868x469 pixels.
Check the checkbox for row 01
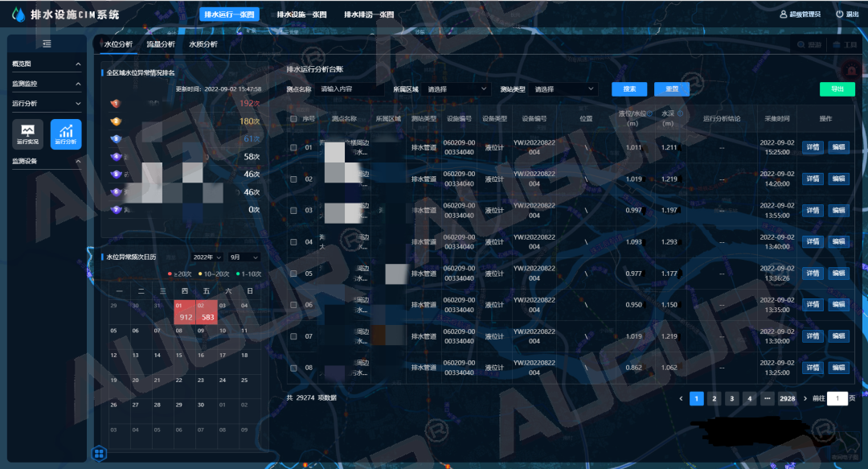pyautogui.click(x=293, y=148)
